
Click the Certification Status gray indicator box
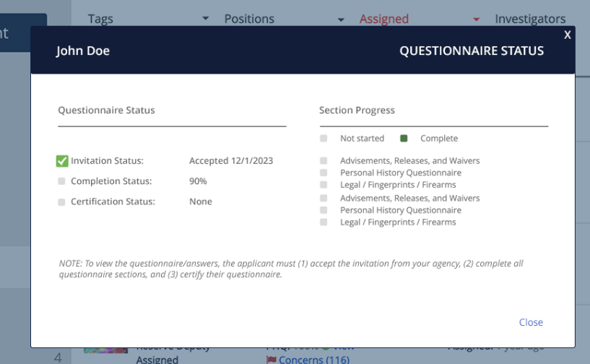click(62, 202)
